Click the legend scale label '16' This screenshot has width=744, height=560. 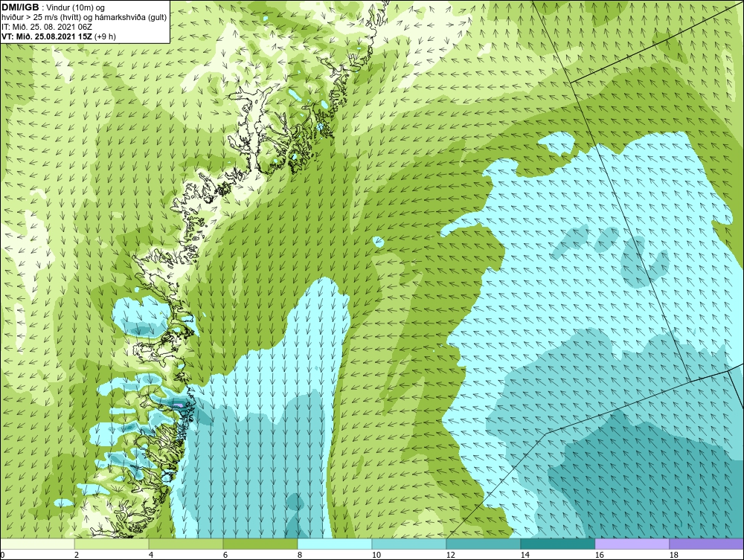(599, 555)
